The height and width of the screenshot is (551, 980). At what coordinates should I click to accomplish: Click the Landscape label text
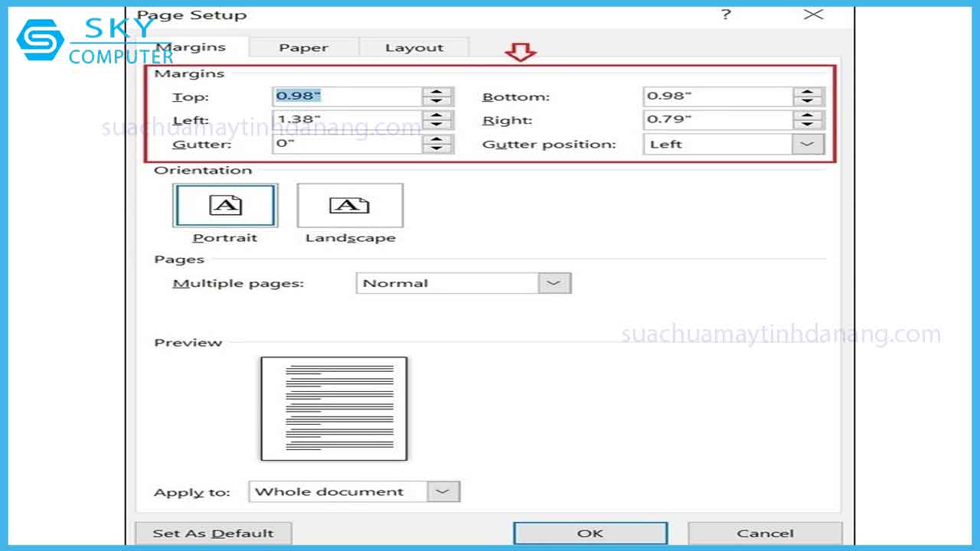click(351, 238)
